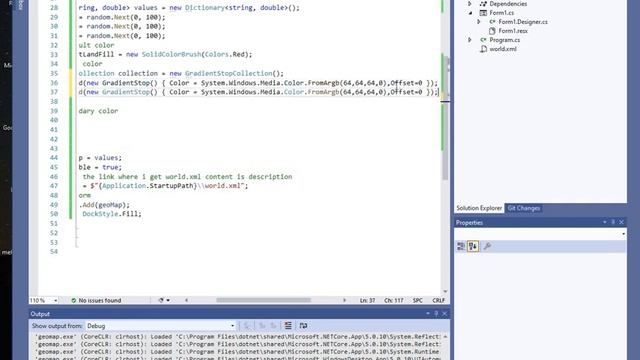The width and height of the screenshot is (640, 360).
Task: Click 'GradientStopCollection' on line 35
Action: click(229, 73)
